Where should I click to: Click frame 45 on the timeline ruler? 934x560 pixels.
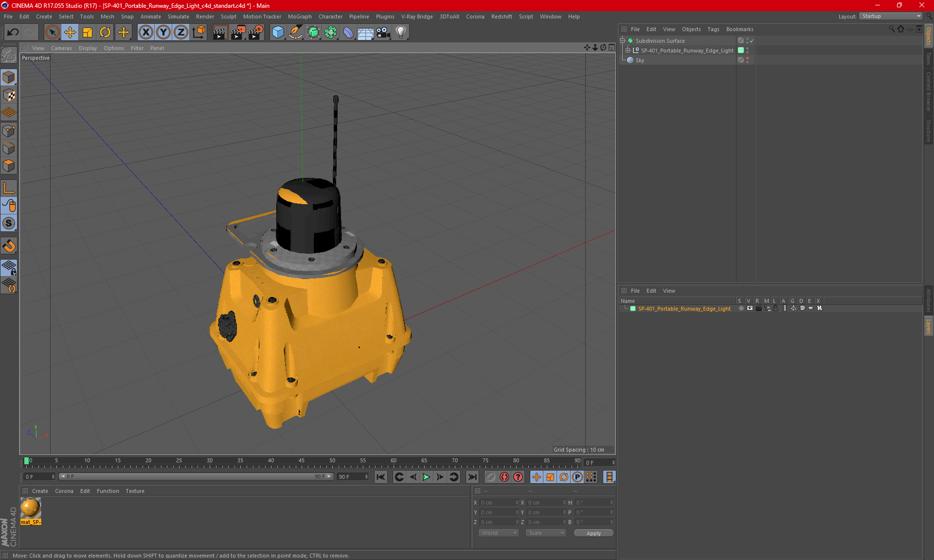(x=302, y=462)
